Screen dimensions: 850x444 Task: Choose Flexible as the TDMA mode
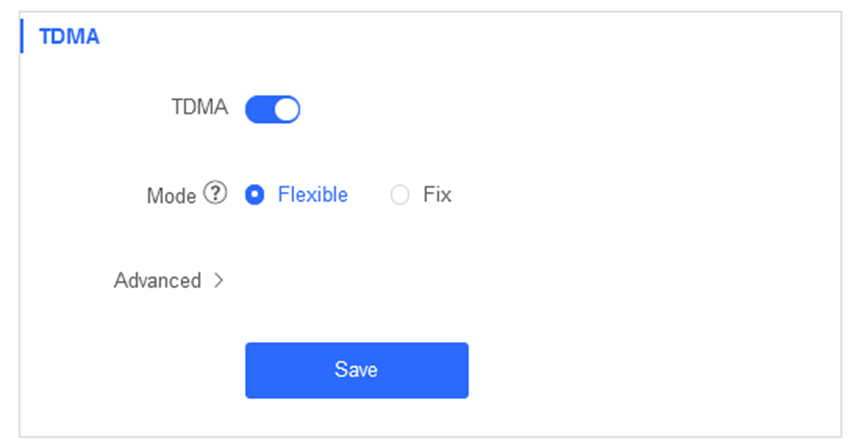254,195
